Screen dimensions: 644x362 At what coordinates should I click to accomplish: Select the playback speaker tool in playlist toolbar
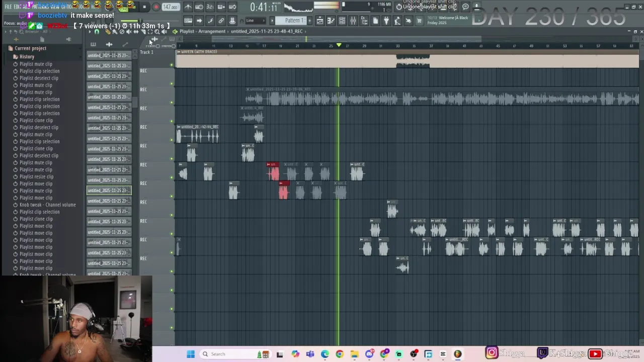point(164,32)
